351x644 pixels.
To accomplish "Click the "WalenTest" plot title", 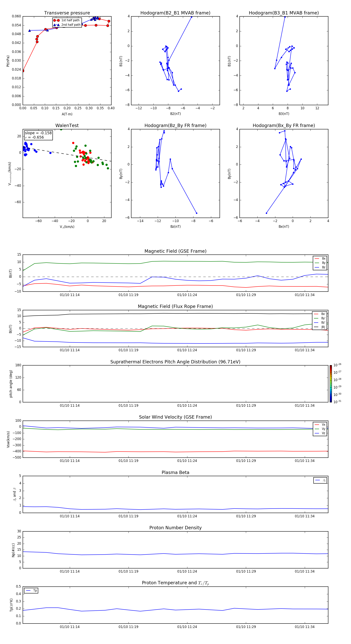I will 67,125.
